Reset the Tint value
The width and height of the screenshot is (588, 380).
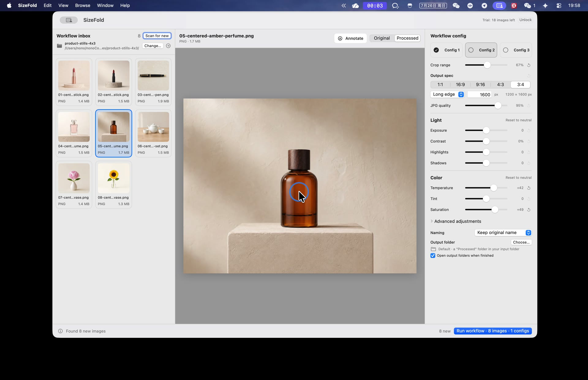point(529,199)
